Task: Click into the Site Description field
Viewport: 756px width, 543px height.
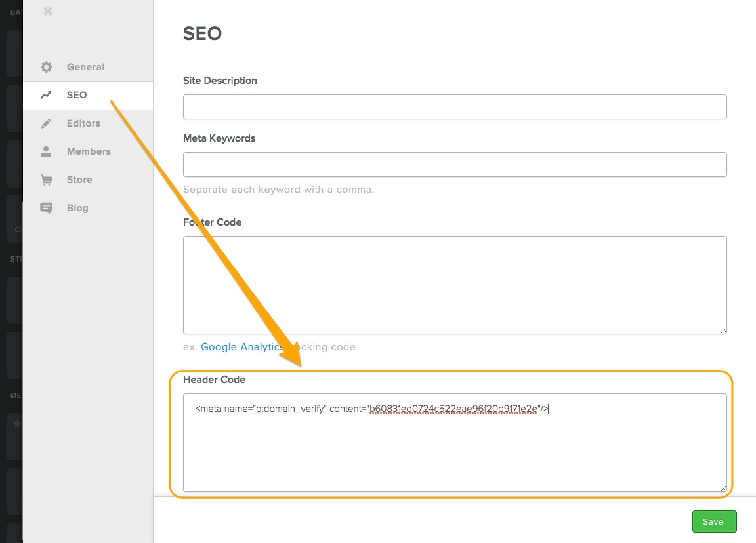Action: coord(455,107)
